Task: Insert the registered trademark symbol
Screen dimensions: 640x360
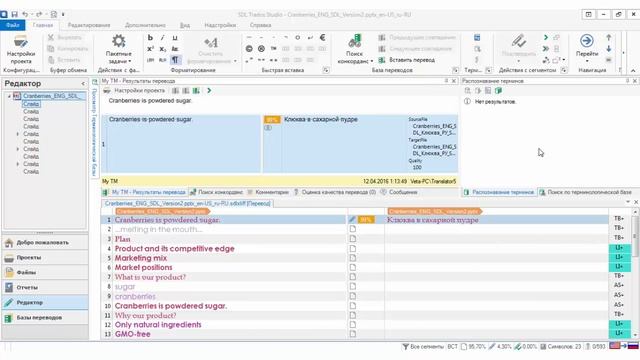Action: click(261, 49)
